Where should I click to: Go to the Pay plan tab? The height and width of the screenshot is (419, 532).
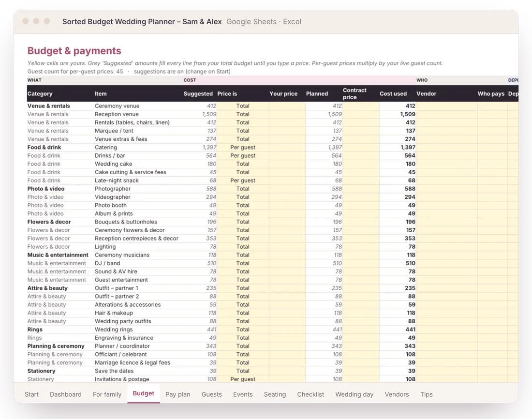tap(178, 394)
